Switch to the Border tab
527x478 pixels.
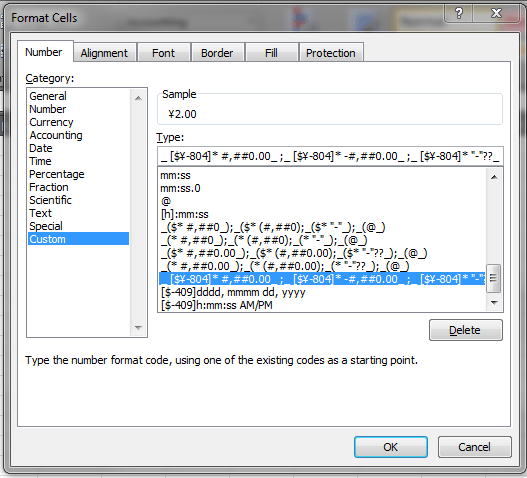(x=217, y=53)
